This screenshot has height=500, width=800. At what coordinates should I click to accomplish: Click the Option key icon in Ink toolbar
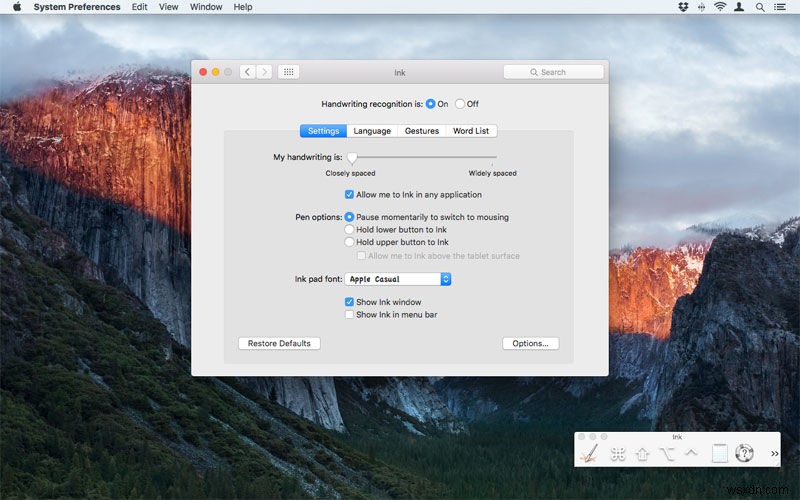(x=667, y=454)
